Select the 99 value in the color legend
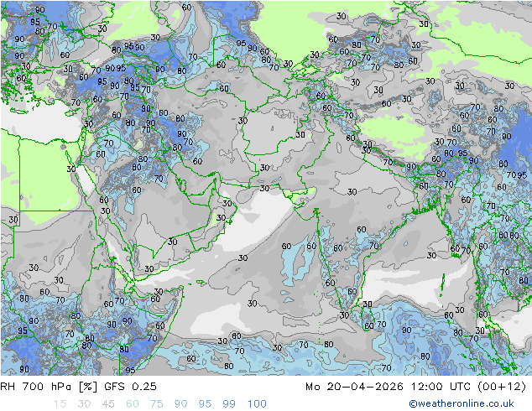The height and width of the screenshot is (411, 532). tap(229, 404)
